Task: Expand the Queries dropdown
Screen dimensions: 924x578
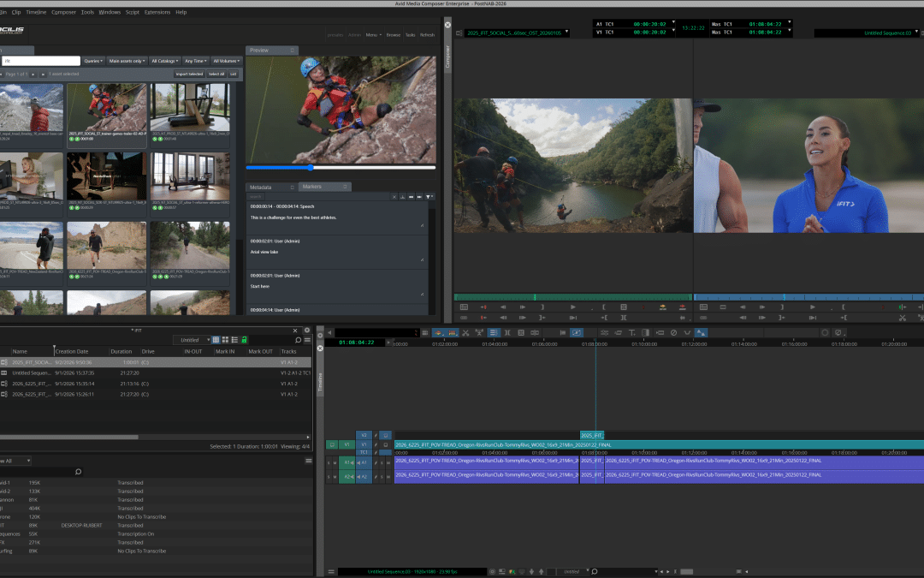Action: [x=93, y=61]
